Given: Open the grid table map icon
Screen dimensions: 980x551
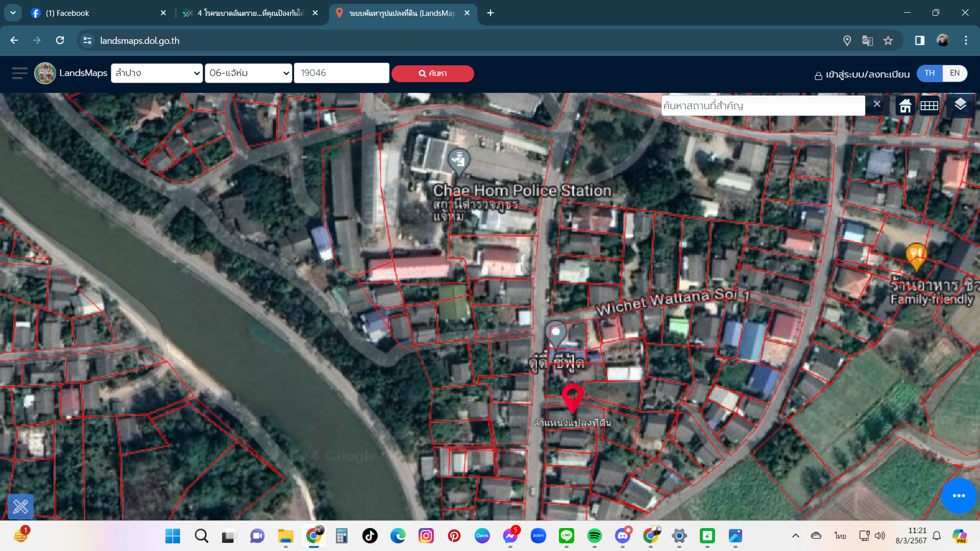Looking at the screenshot, I should [929, 106].
